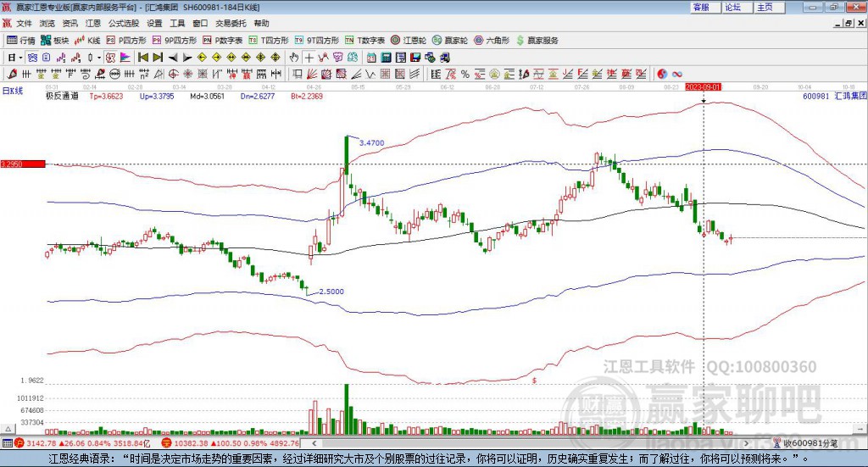Open the 资讯 menu

click(x=70, y=23)
